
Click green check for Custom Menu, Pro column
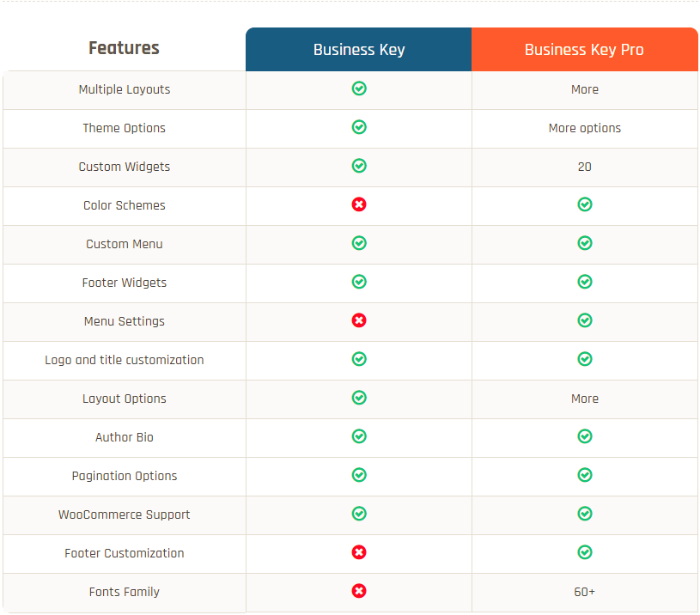(585, 243)
